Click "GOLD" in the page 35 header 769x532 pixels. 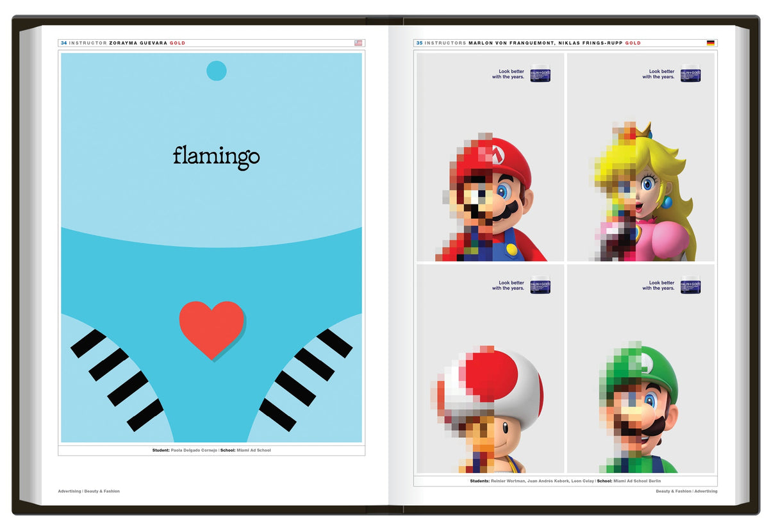tap(633, 43)
